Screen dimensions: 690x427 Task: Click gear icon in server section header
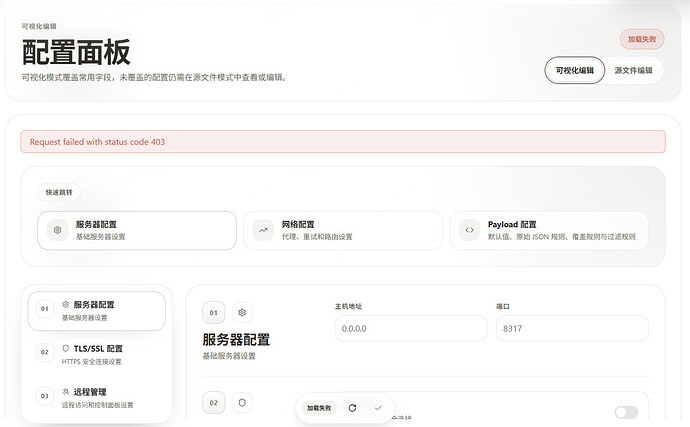point(242,313)
